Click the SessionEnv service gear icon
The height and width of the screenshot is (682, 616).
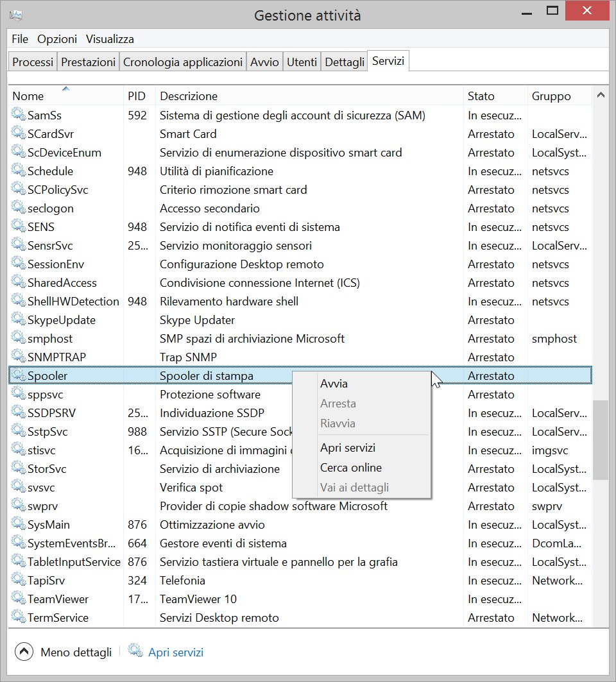[x=18, y=263]
